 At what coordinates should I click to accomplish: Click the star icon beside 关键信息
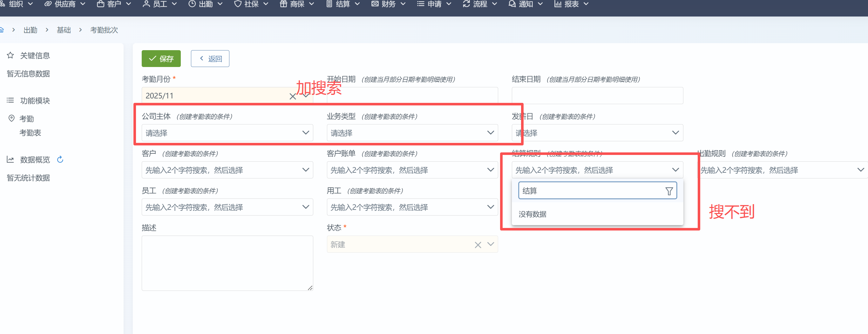coord(10,55)
